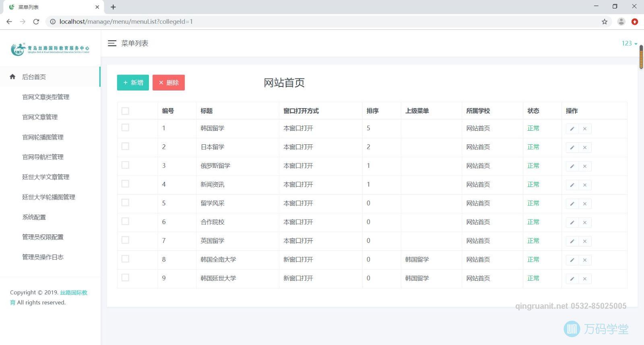Check the box for row 韩国留学

(x=125, y=127)
